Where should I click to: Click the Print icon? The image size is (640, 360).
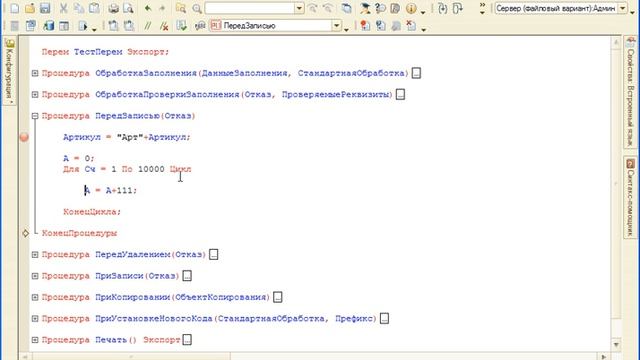pyautogui.click(x=113, y=8)
